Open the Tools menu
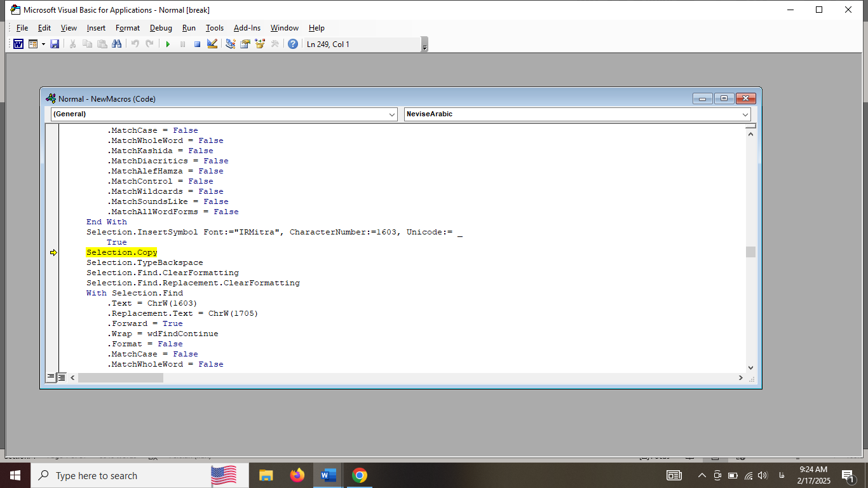This screenshot has width=868, height=488. (215, 28)
